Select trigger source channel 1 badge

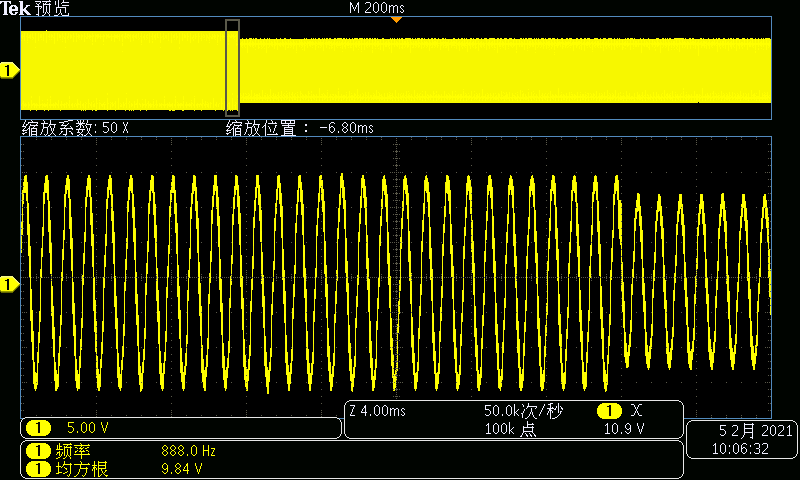(x=609, y=411)
